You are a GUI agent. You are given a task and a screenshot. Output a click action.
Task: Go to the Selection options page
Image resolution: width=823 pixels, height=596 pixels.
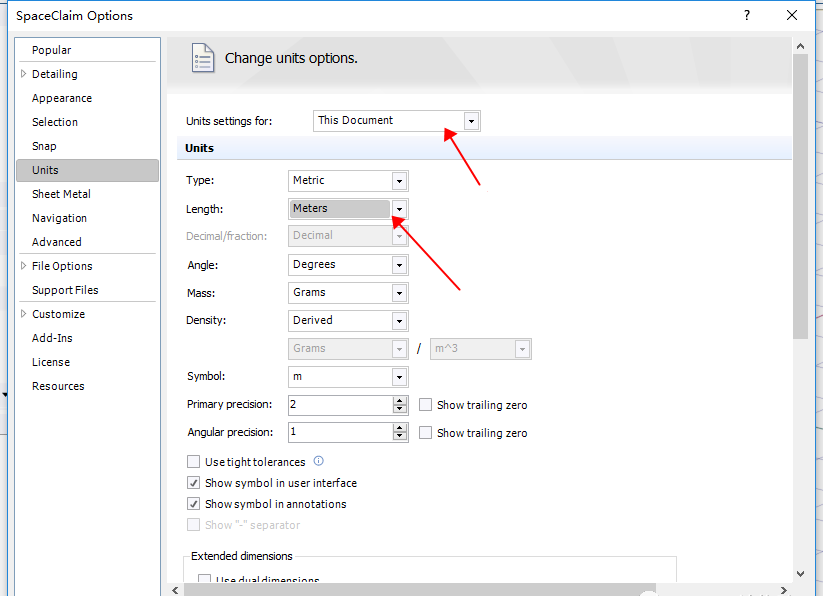coord(55,122)
